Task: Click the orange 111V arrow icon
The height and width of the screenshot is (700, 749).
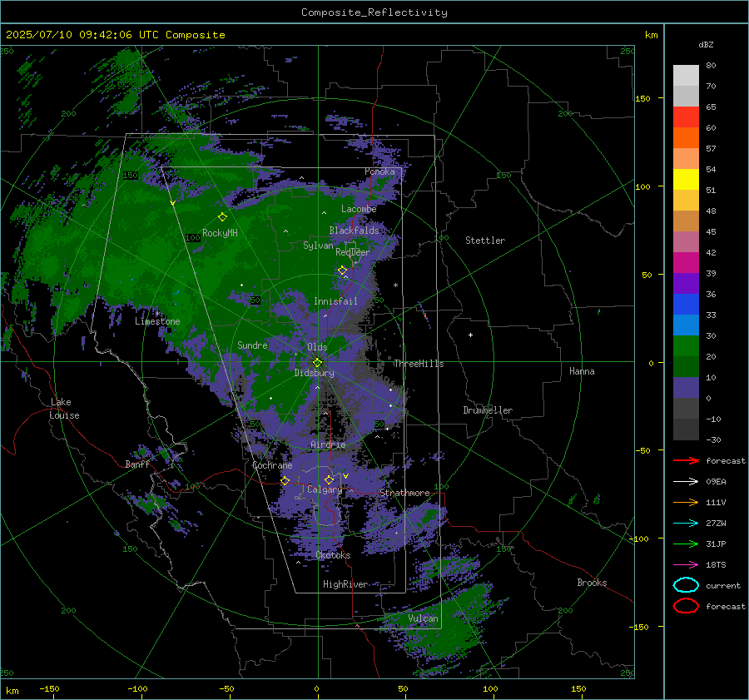Action: 686,502
